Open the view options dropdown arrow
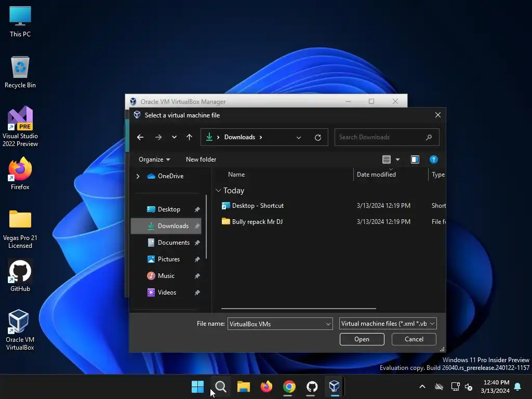Image resolution: width=532 pixels, height=399 pixels. (397, 159)
